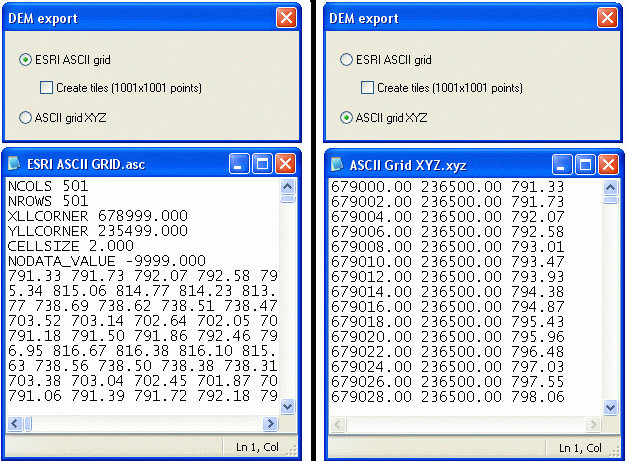Close the ASCII Grid XYZ.xyz window
The height and width of the screenshot is (461, 627).
click(608, 164)
